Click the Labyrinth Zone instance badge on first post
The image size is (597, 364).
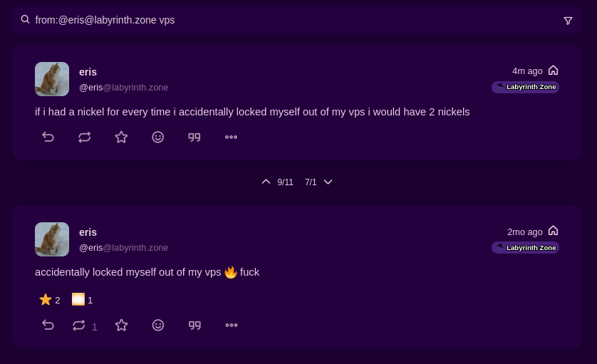click(525, 87)
